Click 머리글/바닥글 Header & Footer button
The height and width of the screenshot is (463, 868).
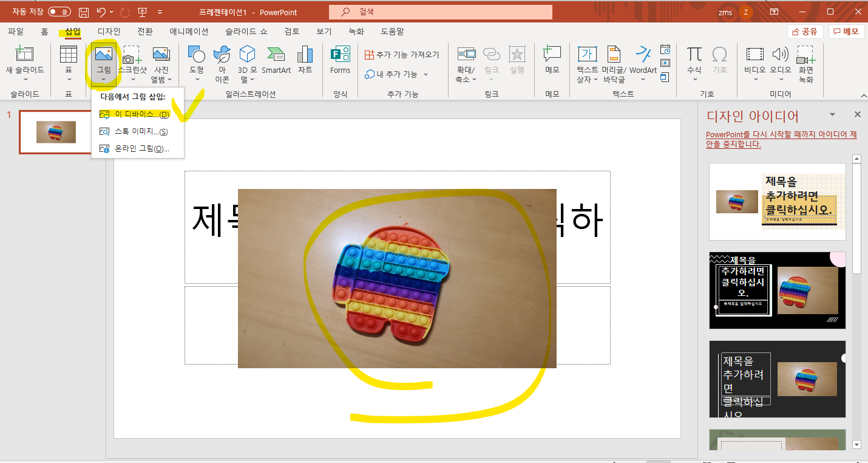tap(614, 64)
